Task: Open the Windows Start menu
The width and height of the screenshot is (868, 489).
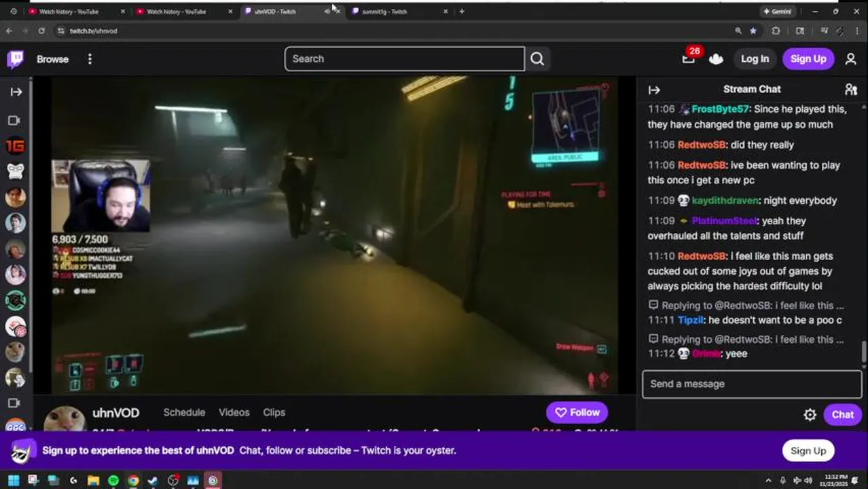Action: pyautogui.click(x=13, y=481)
